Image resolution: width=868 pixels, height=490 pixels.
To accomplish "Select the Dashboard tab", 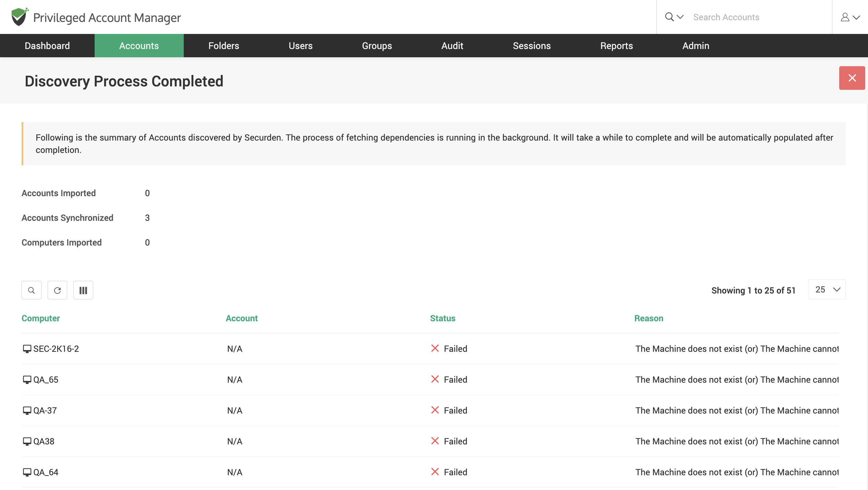I will 47,45.
